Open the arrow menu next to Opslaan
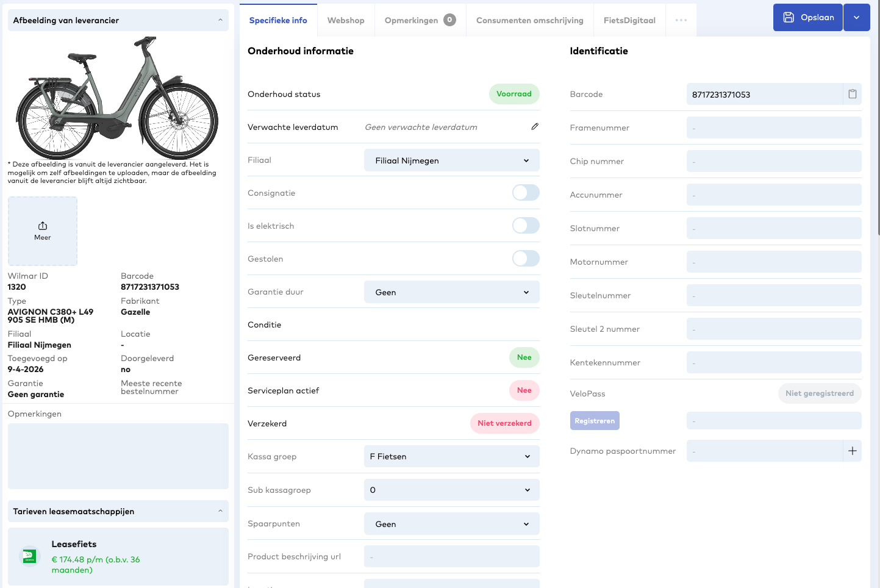Image resolution: width=880 pixels, height=588 pixels. pos(857,17)
